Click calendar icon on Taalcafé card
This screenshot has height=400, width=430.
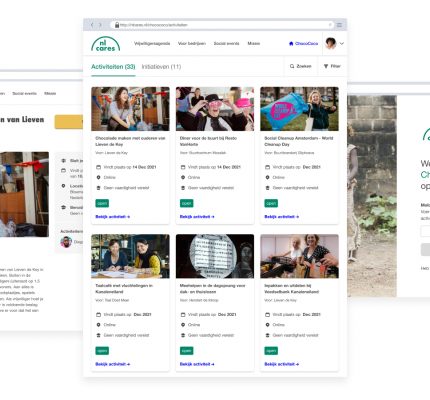pyautogui.click(x=98, y=314)
